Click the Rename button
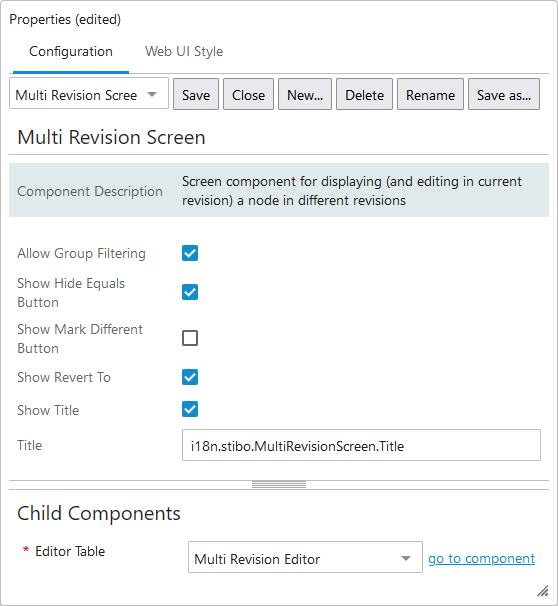Image resolution: width=558 pixels, height=606 pixels. (430, 94)
